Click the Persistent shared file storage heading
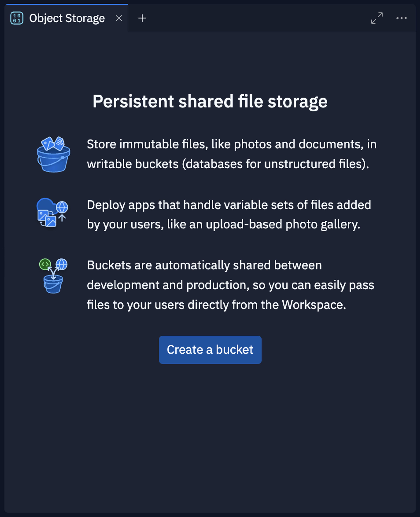Image resolution: width=420 pixels, height=517 pixels. [x=210, y=102]
